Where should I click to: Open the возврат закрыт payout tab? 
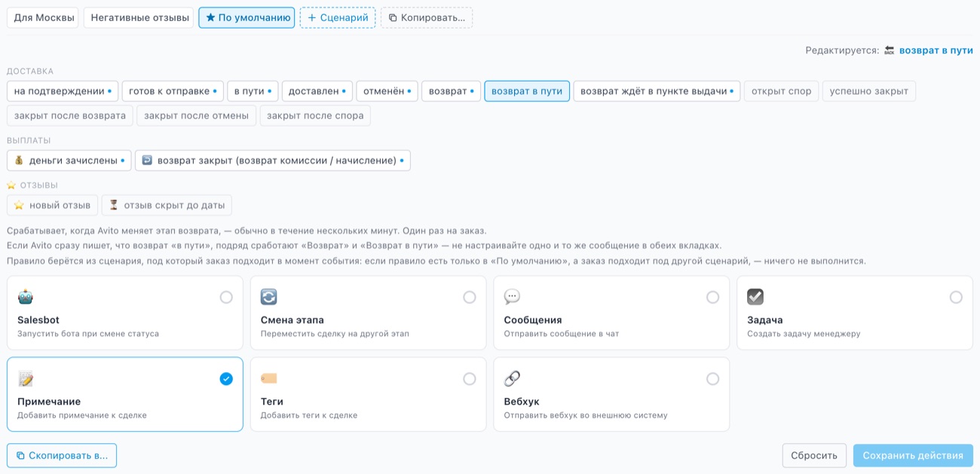[273, 161]
